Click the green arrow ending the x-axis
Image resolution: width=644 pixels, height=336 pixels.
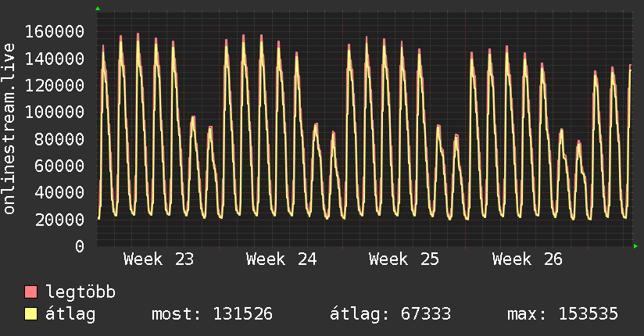(x=635, y=246)
